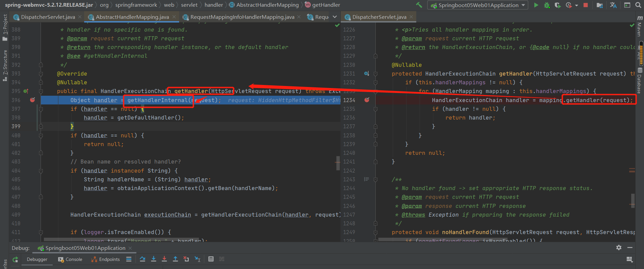Viewport: 644px width, 269px height.
Task: Switch to the Debugger tab
Action: point(37,259)
